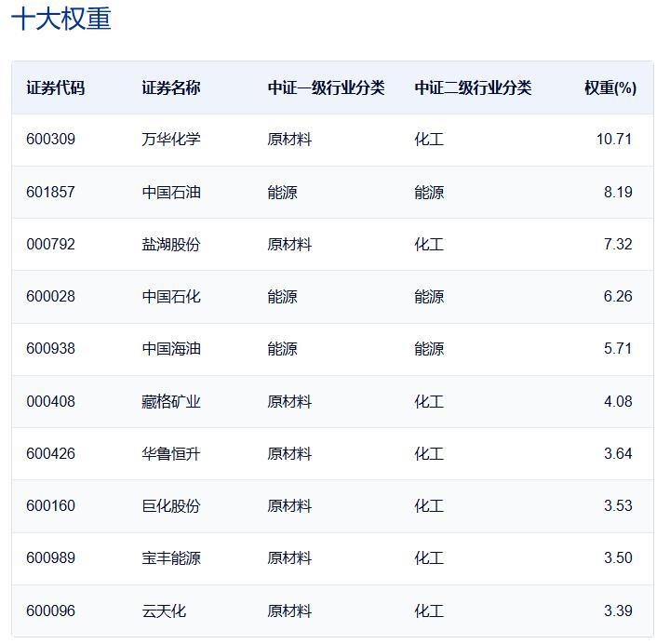670x644 pixels.
Task: Click weight value 7.32
Action: click(618, 244)
